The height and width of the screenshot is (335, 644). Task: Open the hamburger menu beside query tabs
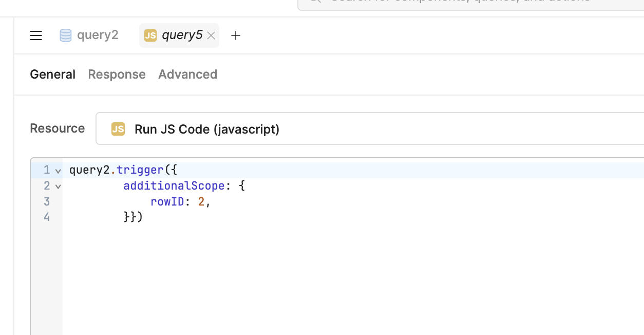click(36, 35)
